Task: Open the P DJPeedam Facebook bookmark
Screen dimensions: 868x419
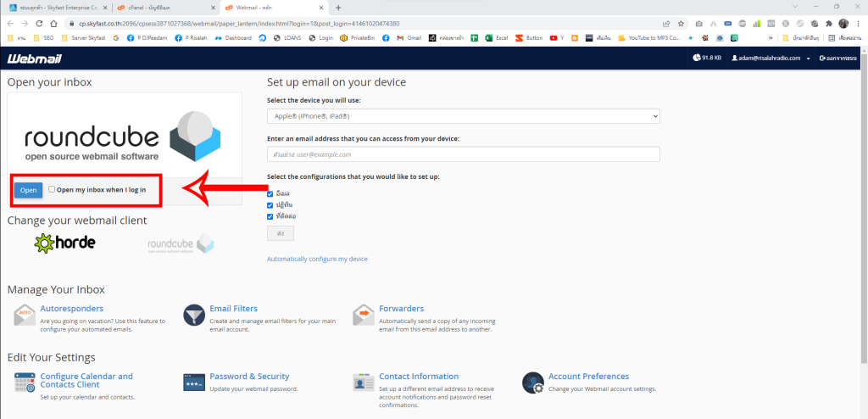Action: pyautogui.click(x=147, y=38)
